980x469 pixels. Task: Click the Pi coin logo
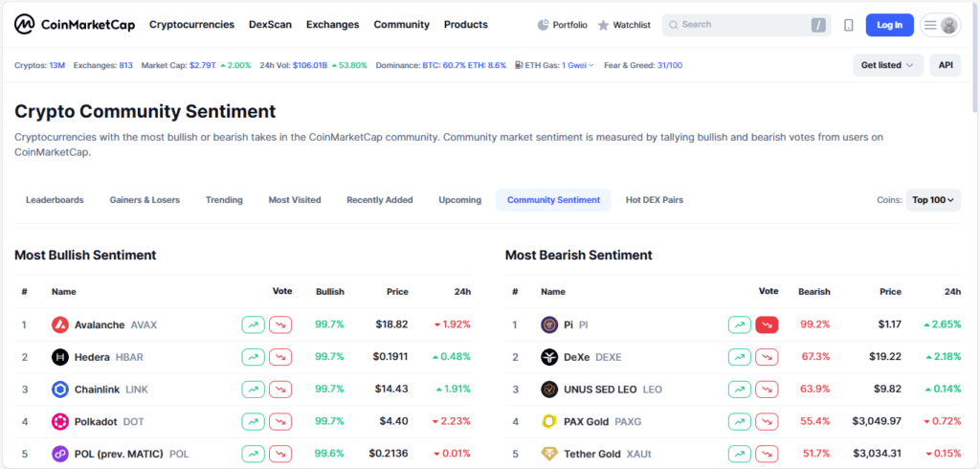[548, 324]
